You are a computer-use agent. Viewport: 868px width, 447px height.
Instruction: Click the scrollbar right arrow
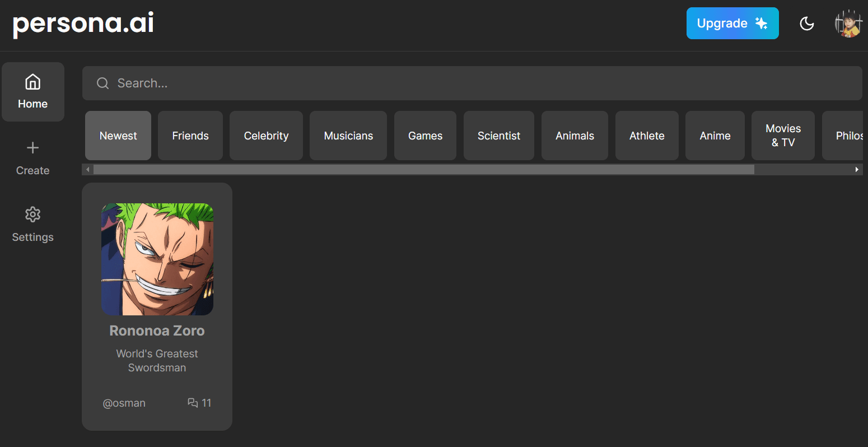(857, 169)
